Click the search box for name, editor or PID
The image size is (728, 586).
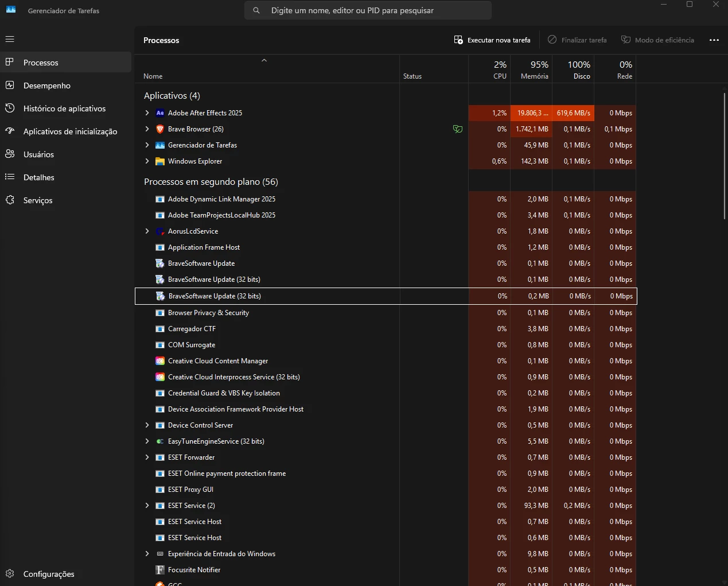[x=368, y=10]
